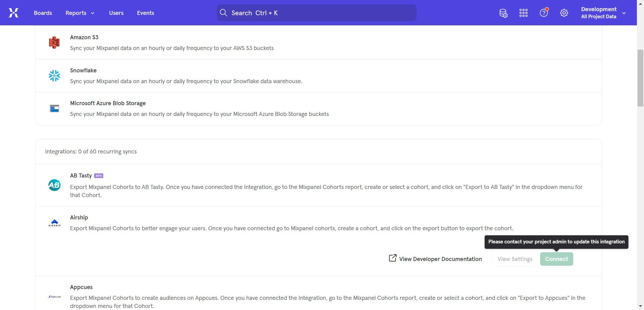The width and height of the screenshot is (644, 310).
Task: Click the Airship logo icon
Action: coord(54,223)
